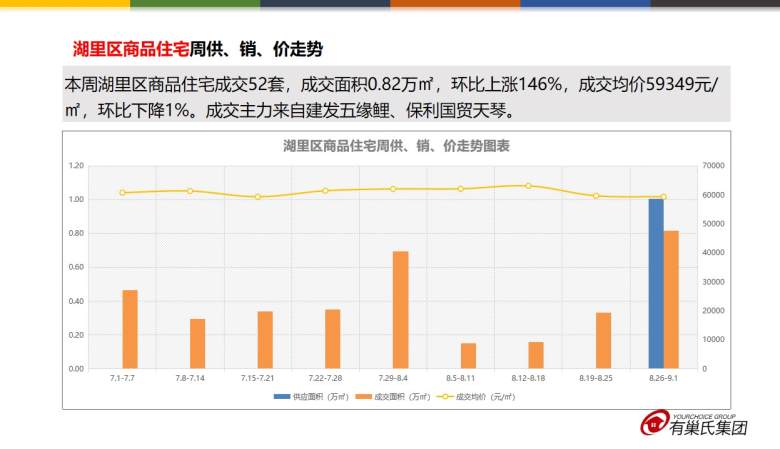Viewport: 780px width, 449px height.
Task: Click the left axis value 0.80
Action: point(76,233)
